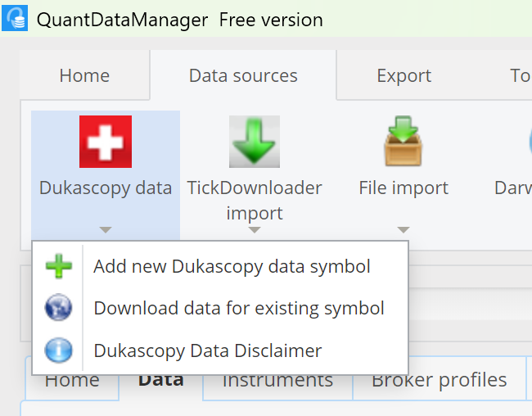Expand the Dukascopy data dropdown arrow
This screenshot has height=416, width=532.
coord(105,230)
